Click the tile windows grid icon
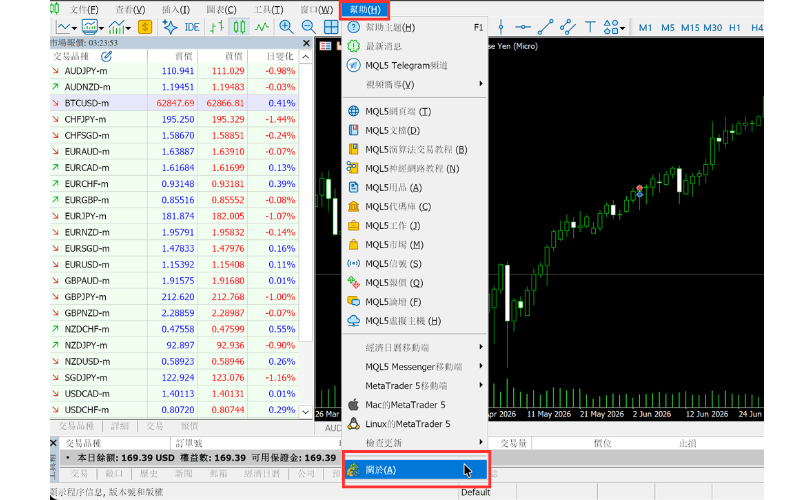This screenshot has width=800, height=500. coord(331,27)
